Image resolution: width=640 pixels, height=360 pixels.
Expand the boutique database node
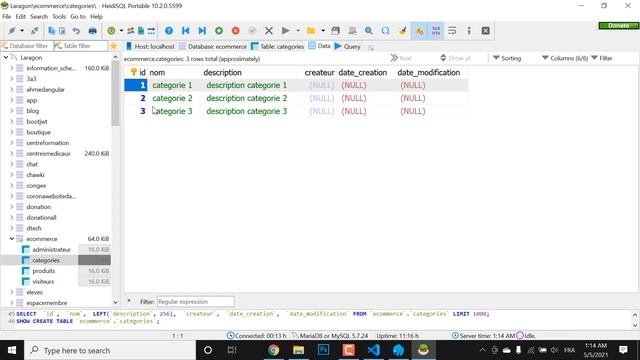12,132
